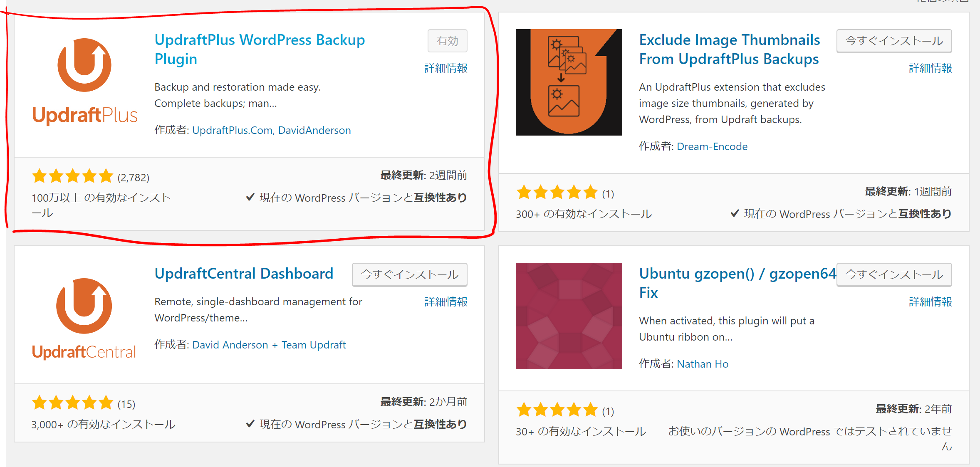Open UpdraftPlus WordPress Backup Plugin title link
The height and width of the screenshot is (467, 980).
coord(260,49)
